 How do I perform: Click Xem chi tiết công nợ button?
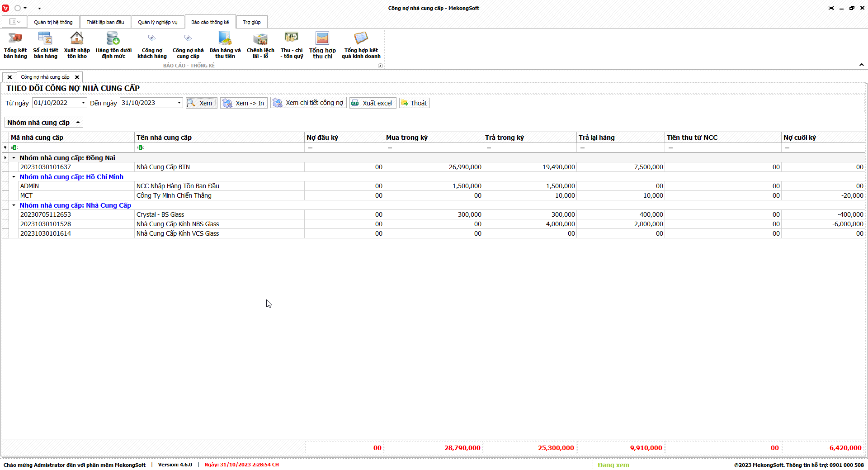click(x=308, y=103)
